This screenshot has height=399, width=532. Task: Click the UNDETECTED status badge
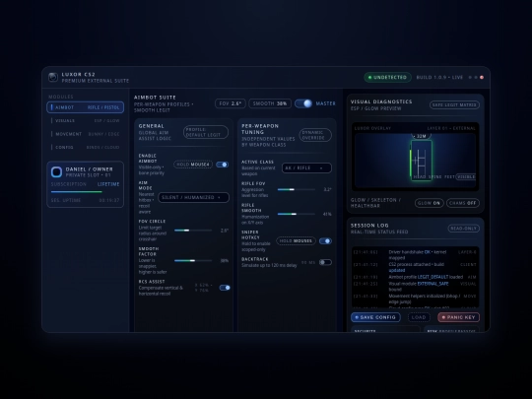387,78
